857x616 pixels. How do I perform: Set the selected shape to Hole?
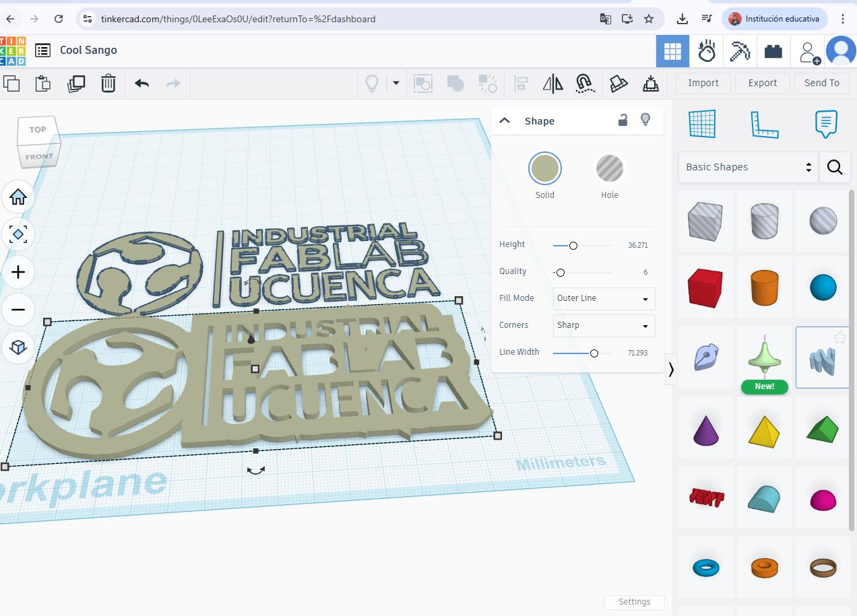pyautogui.click(x=609, y=168)
